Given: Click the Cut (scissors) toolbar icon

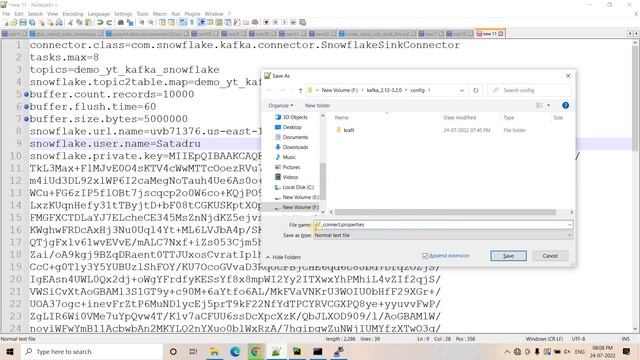Looking at the screenshot, I should 70,22.
